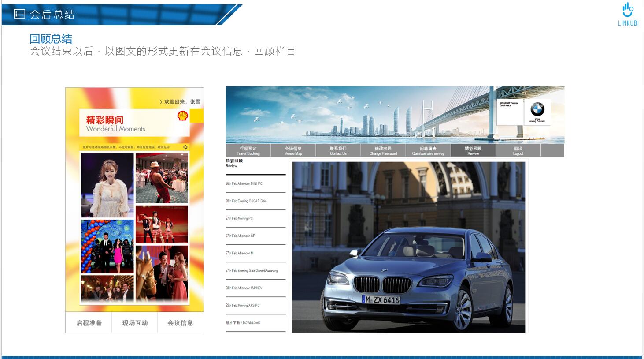This screenshot has width=644, height=359.
Task: Open the 27th Feb.Afternoon M link
Action: [240, 253]
